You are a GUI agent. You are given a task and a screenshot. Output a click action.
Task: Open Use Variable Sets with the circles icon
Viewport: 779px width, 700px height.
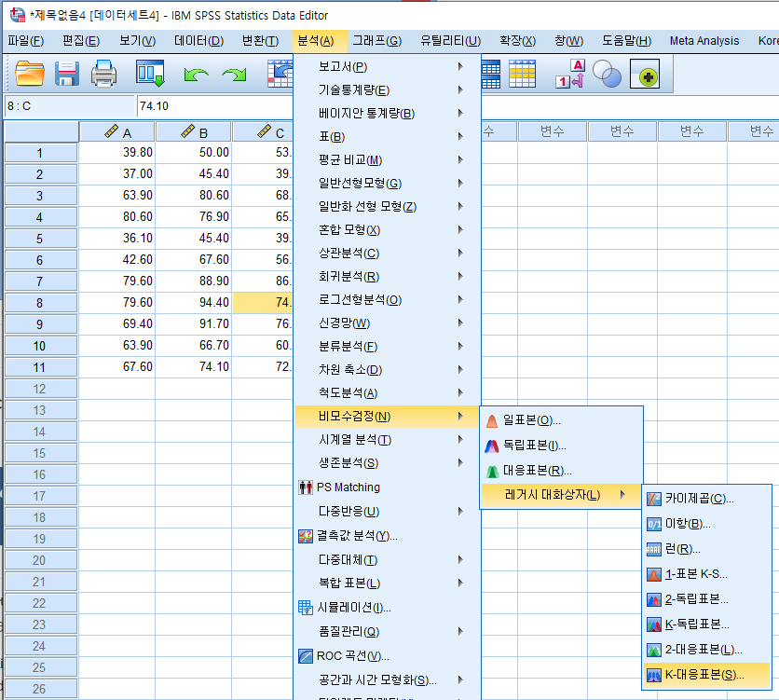click(x=607, y=75)
